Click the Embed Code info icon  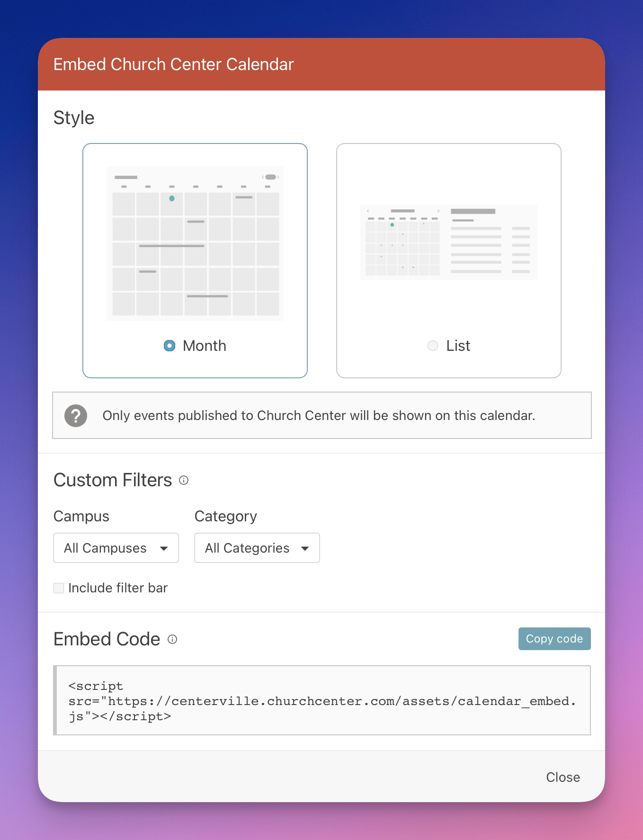point(172,639)
